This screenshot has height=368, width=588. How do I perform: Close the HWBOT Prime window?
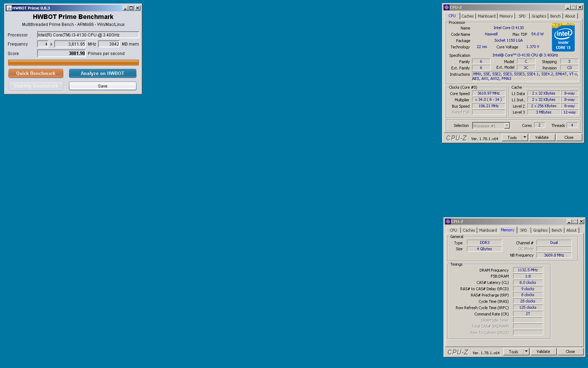pyautogui.click(x=138, y=8)
